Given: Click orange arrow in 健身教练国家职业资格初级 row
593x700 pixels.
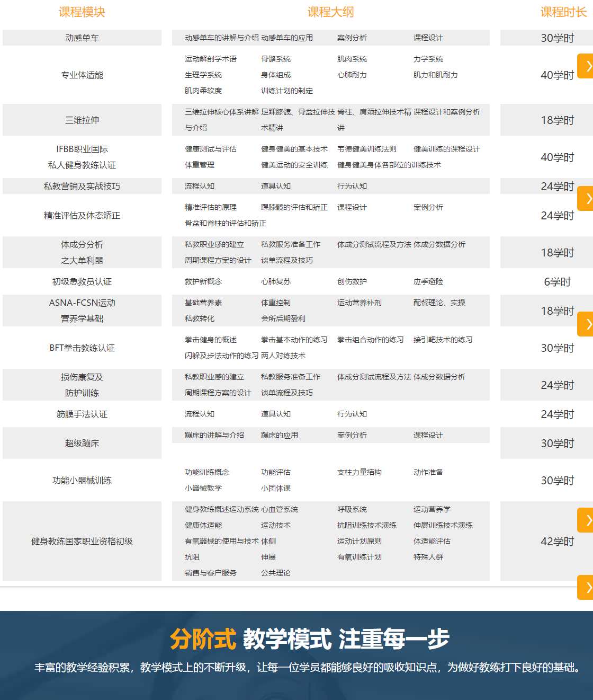Looking at the screenshot, I should click(587, 520).
